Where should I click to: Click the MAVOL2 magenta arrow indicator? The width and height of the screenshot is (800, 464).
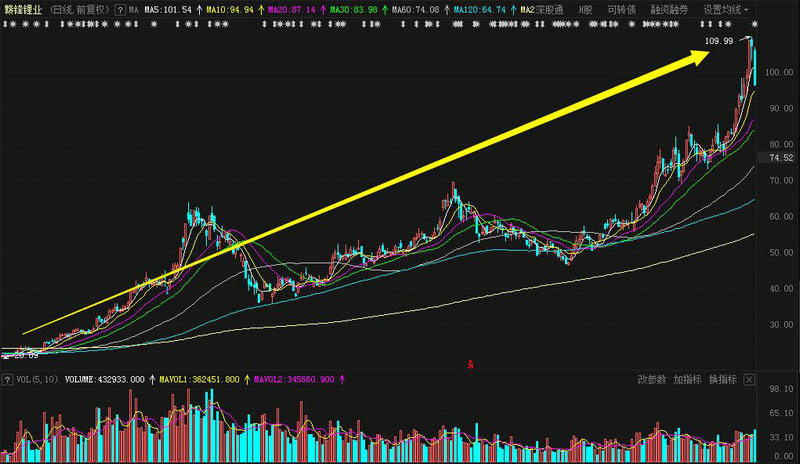click(x=343, y=380)
